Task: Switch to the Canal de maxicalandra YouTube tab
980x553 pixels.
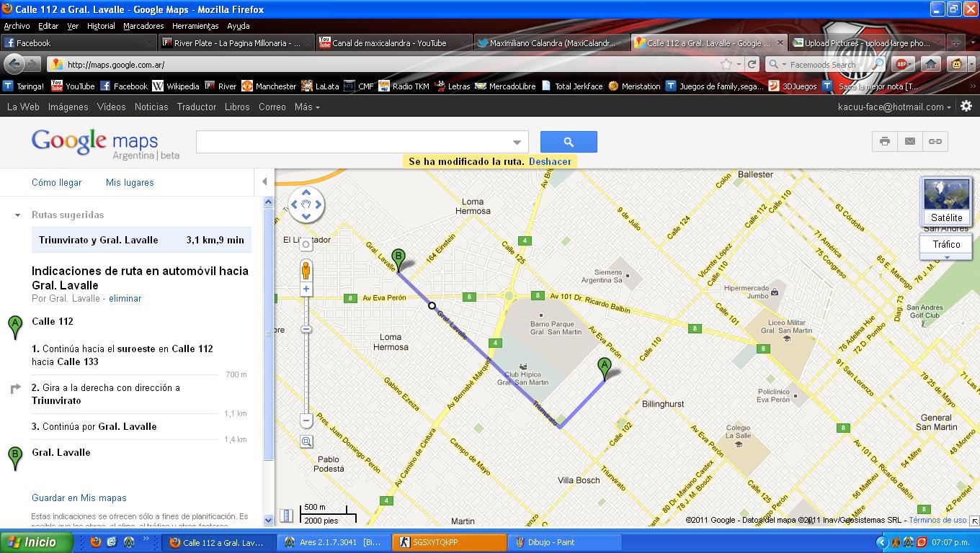Action: tap(394, 42)
